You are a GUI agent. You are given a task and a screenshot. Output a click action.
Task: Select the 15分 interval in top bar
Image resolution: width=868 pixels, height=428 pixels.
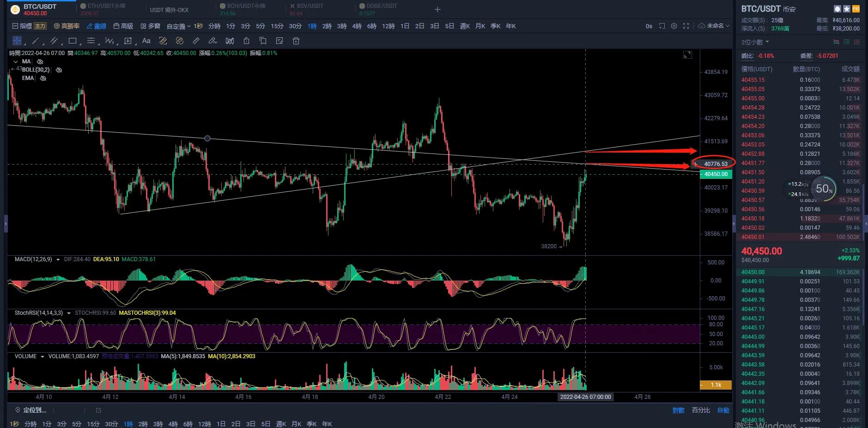[277, 26]
